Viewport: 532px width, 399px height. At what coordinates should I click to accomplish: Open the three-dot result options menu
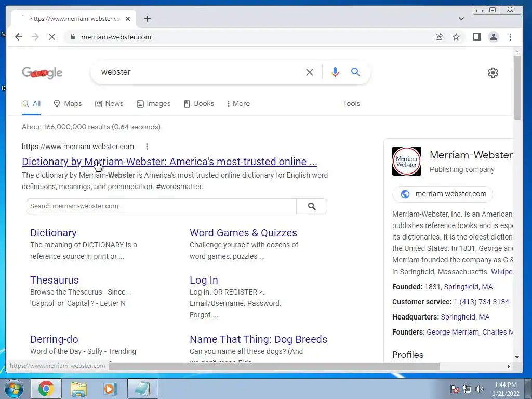[x=147, y=147]
